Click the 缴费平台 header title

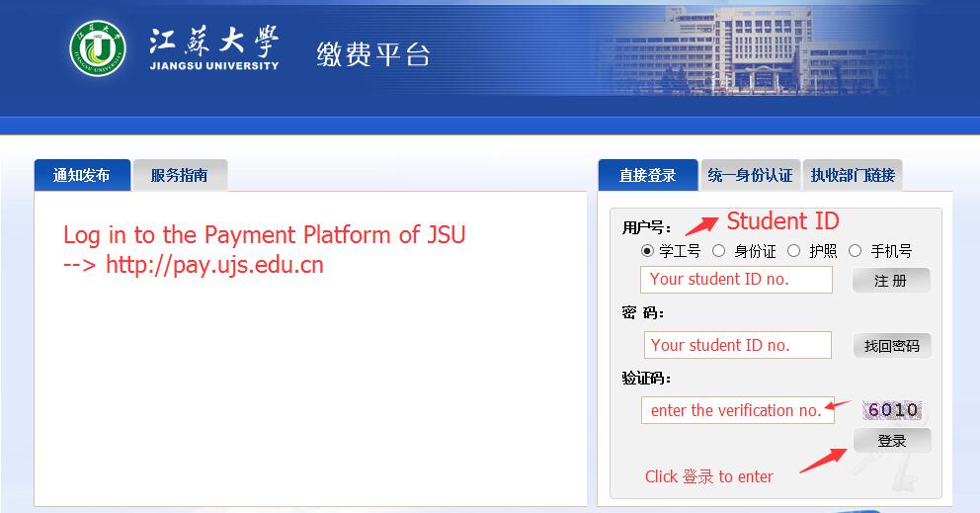tap(373, 54)
